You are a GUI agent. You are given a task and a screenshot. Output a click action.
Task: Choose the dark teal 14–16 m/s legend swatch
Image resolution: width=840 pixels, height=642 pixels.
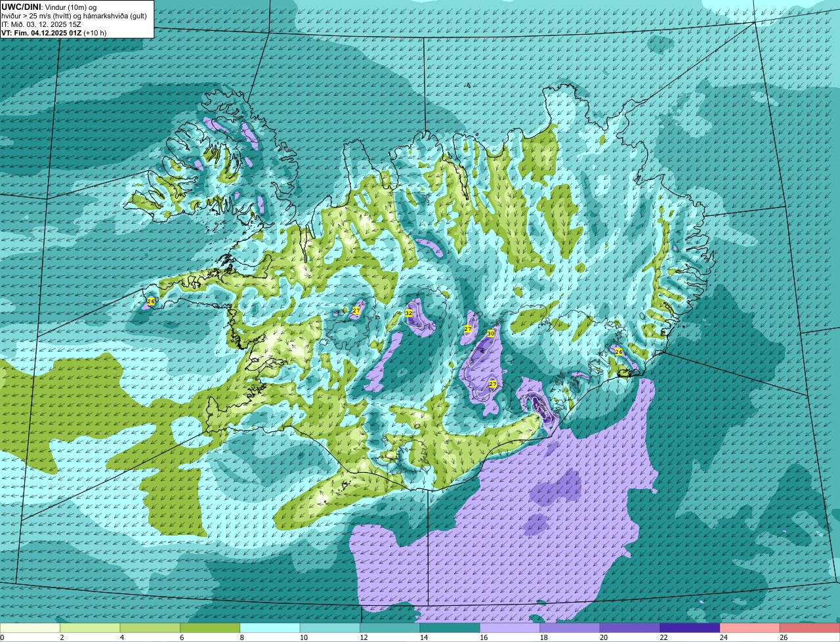point(450,628)
